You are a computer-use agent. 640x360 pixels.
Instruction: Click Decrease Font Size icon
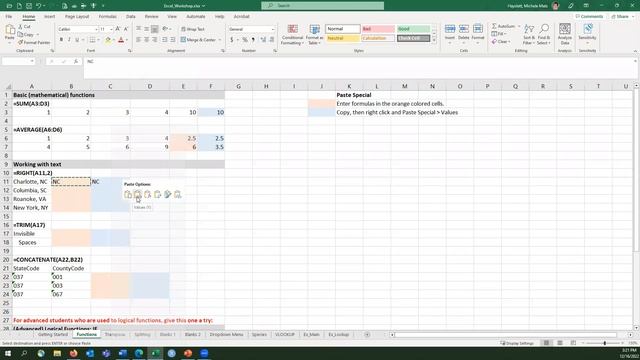click(x=126, y=29)
